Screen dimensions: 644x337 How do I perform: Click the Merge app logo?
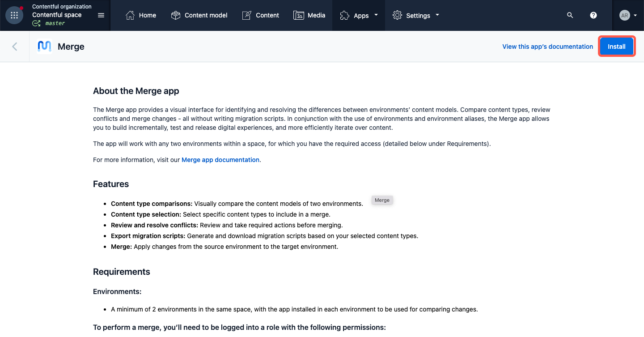(44, 46)
